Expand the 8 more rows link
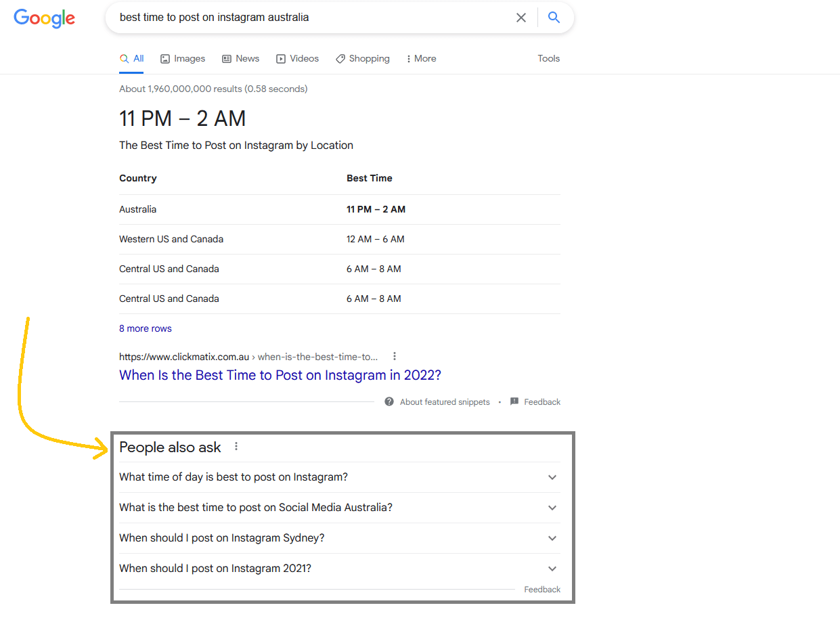Viewport: 840px width, 637px height. pos(146,328)
